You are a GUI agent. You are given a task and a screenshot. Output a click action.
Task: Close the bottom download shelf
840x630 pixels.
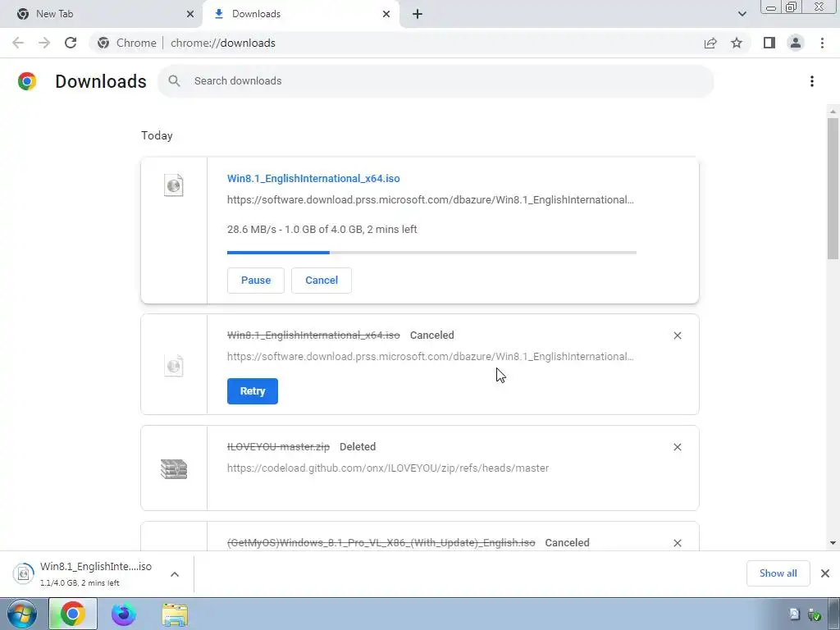coord(825,573)
